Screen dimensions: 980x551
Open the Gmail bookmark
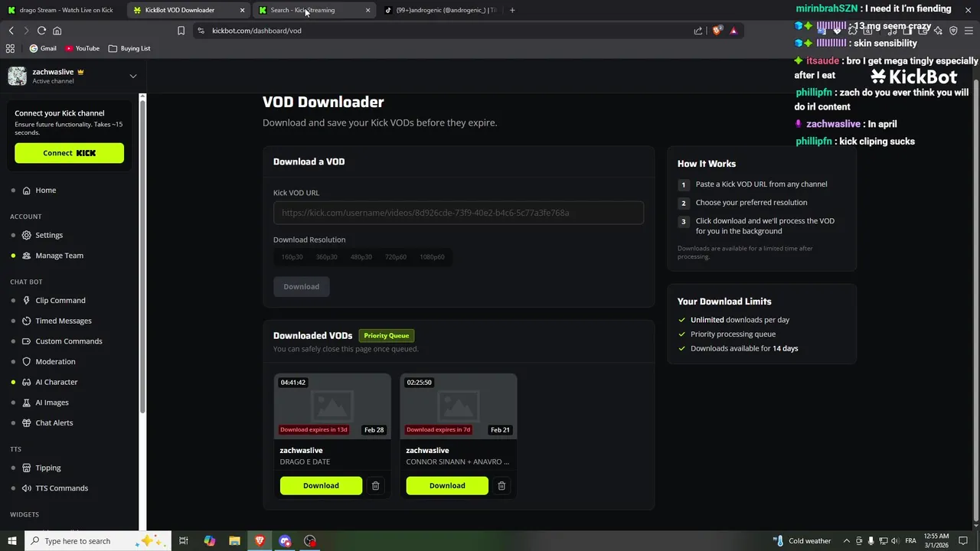43,48
